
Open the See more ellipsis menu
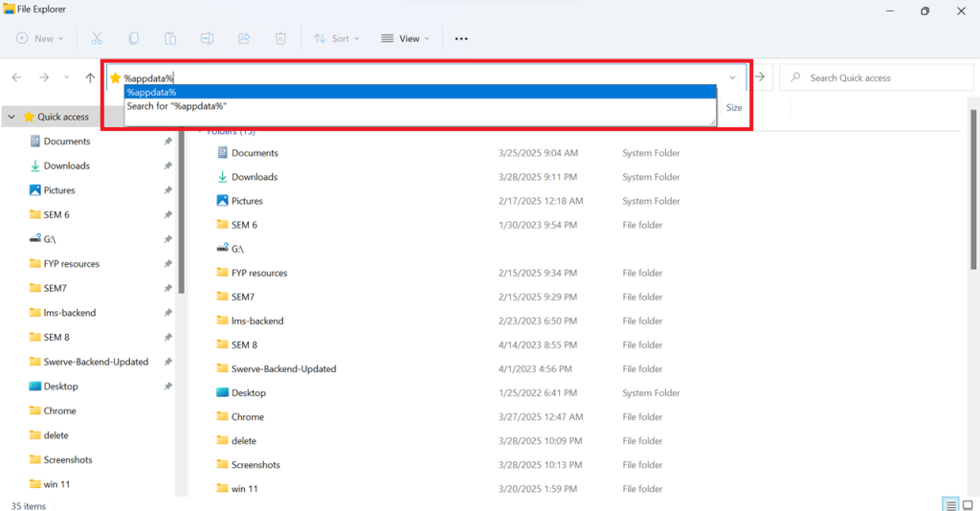[461, 38]
